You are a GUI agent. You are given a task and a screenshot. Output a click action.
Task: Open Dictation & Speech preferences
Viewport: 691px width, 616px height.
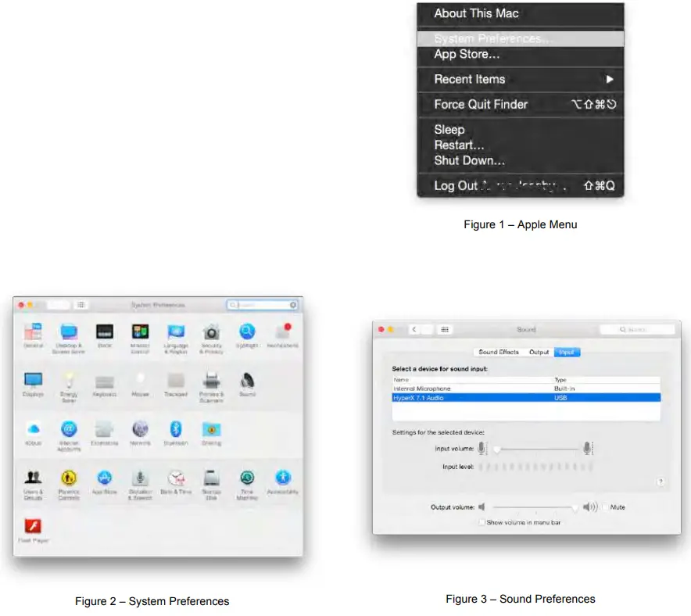(x=140, y=478)
